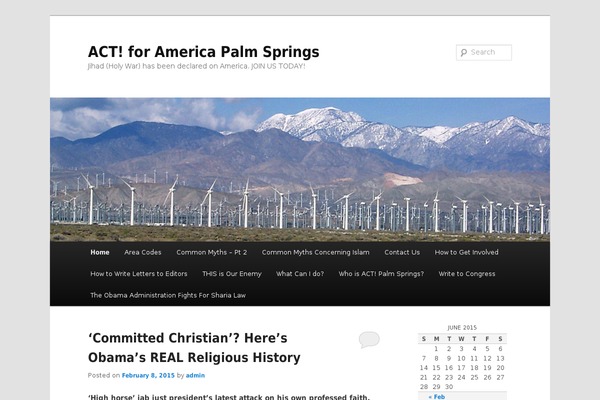Open the 'Committed Christian'? post title
Viewport: 600px width, 400px height.
pyautogui.click(x=194, y=348)
